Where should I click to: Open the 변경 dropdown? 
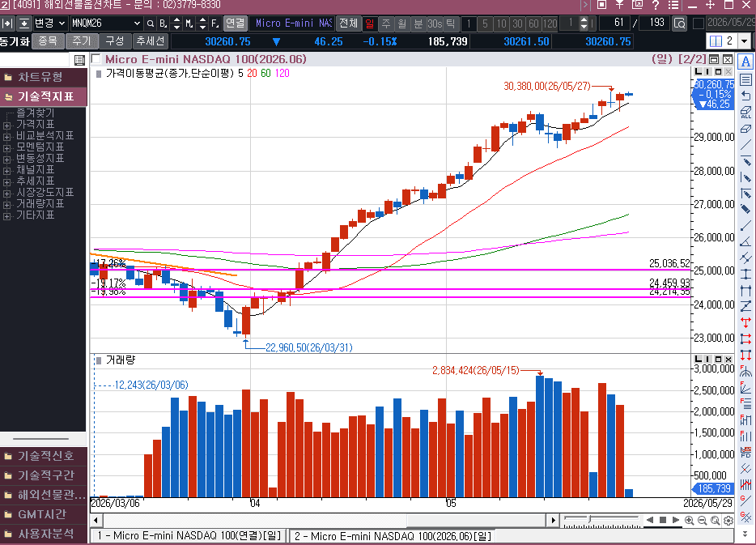click(x=49, y=23)
